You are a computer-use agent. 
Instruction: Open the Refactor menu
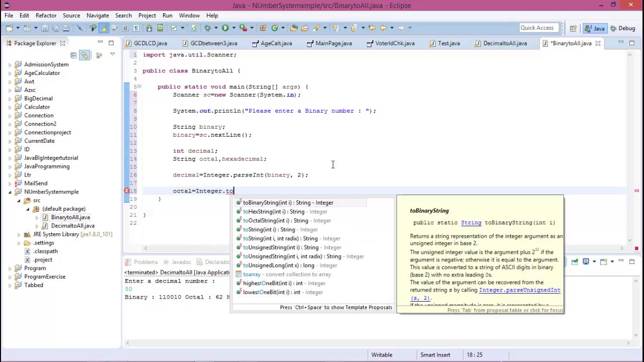(x=46, y=16)
